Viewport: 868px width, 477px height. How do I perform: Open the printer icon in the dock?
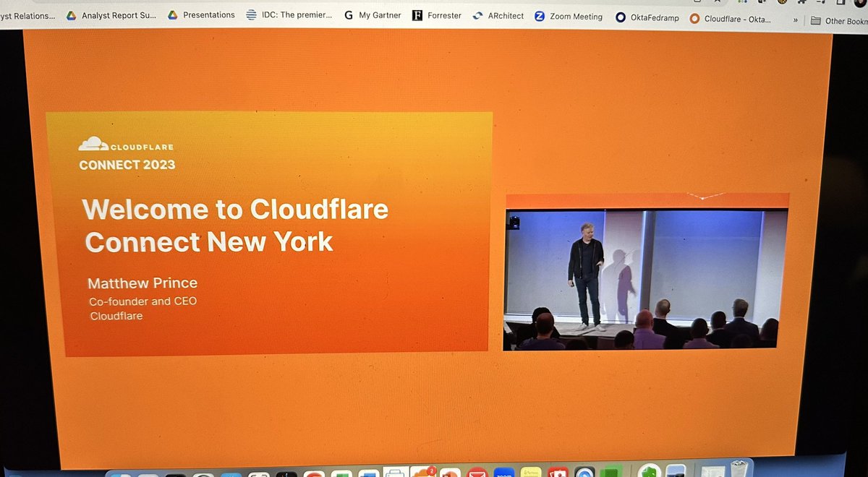coord(396,471)
